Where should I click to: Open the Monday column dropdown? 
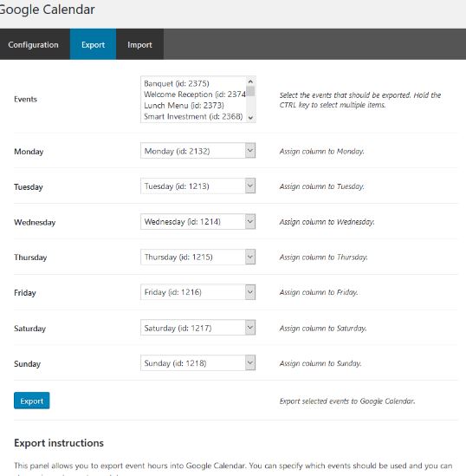click(x=198, y=151)
